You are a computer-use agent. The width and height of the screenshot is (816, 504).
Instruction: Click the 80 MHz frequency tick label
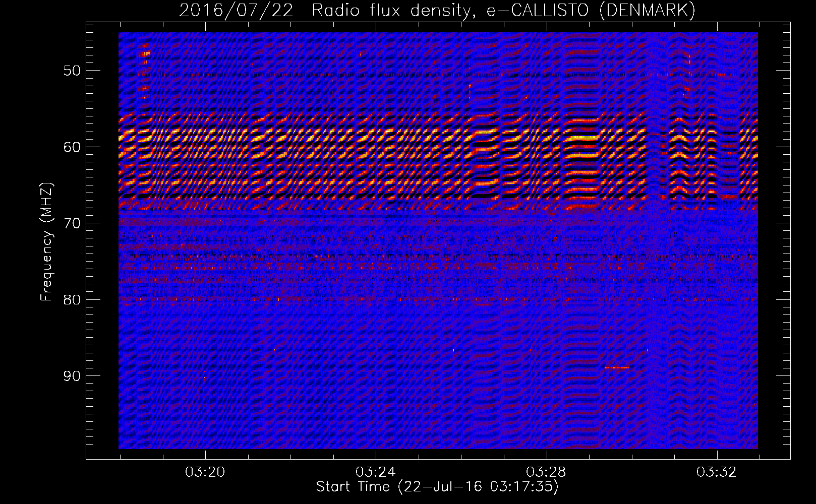(72, 300)
